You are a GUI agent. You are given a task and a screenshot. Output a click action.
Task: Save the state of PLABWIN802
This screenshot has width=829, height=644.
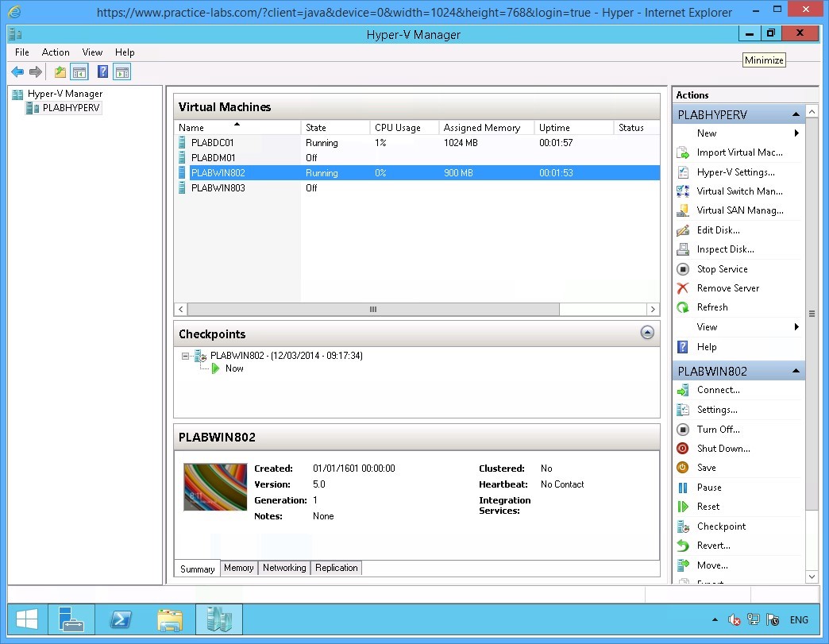708,468
